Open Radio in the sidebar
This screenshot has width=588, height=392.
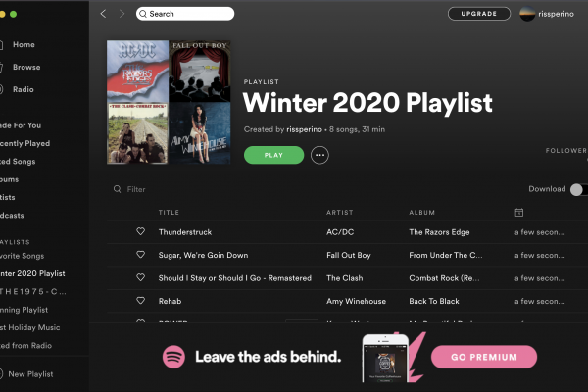point(24,89)
